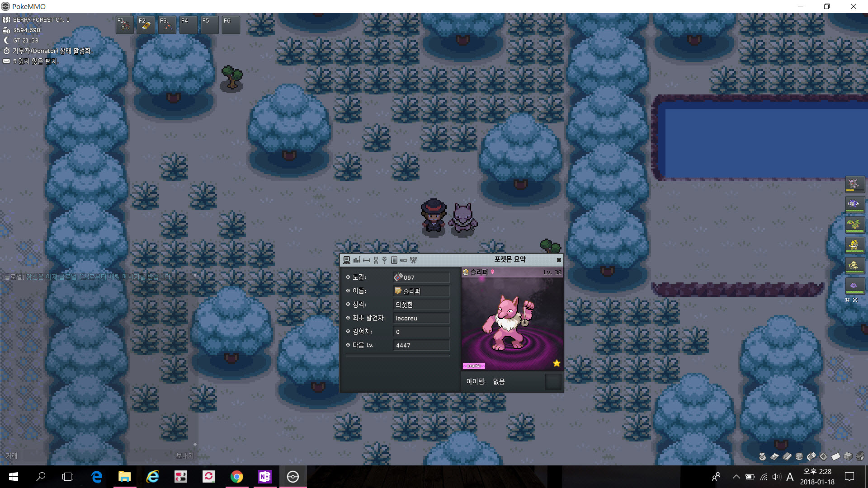Screen dimensions: 868x488
Task: Collapse the party panel with shrink icon
Action: [x=848, y=300]
